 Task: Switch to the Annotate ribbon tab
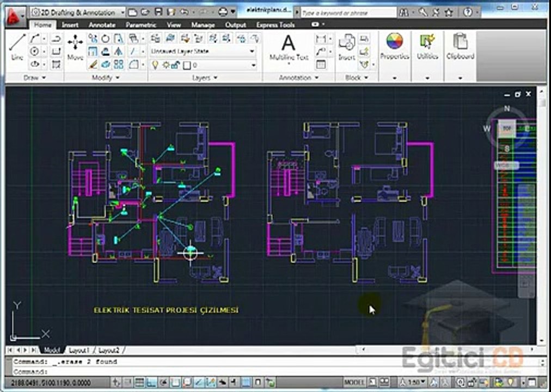click(102, 25)
